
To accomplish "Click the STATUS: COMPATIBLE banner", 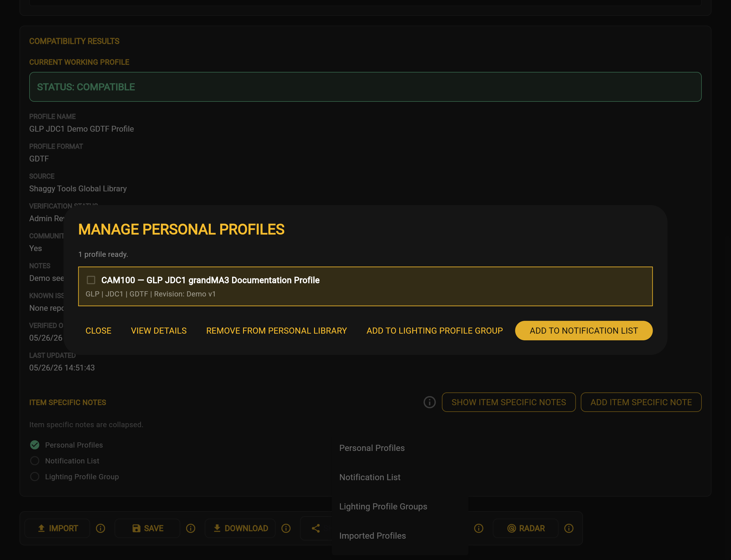I will 365,87.
